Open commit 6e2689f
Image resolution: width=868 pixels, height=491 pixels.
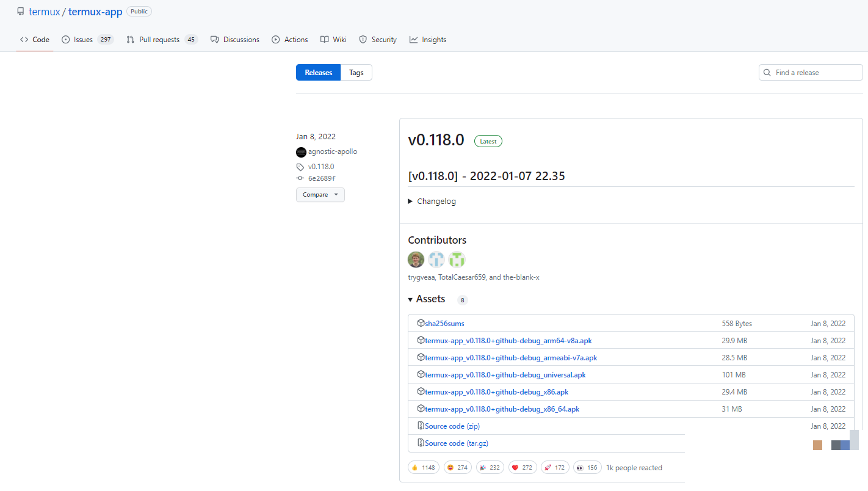(322, 178)
